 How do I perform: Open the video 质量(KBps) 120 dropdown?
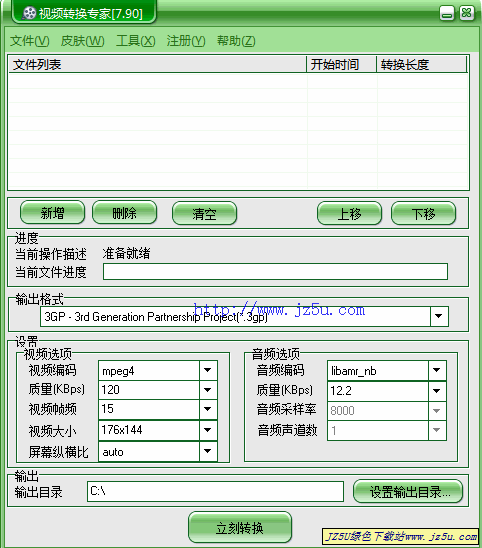click(208, 390)
